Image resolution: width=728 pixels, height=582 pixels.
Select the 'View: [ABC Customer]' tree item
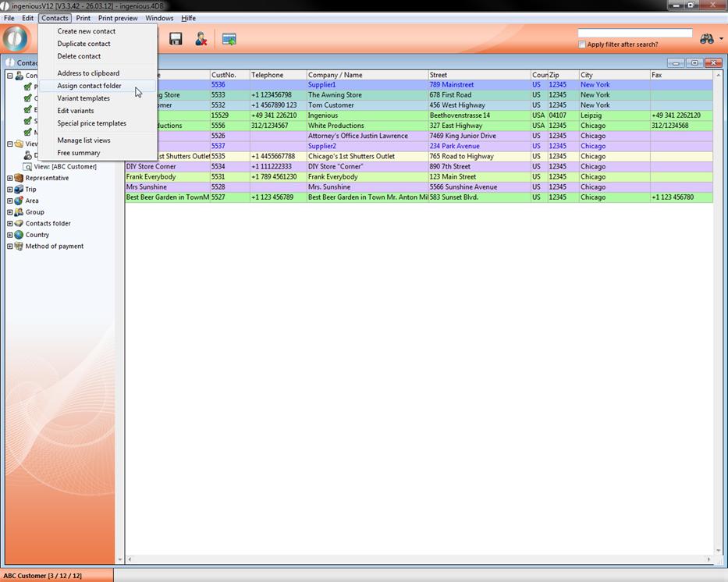point(65,166)
